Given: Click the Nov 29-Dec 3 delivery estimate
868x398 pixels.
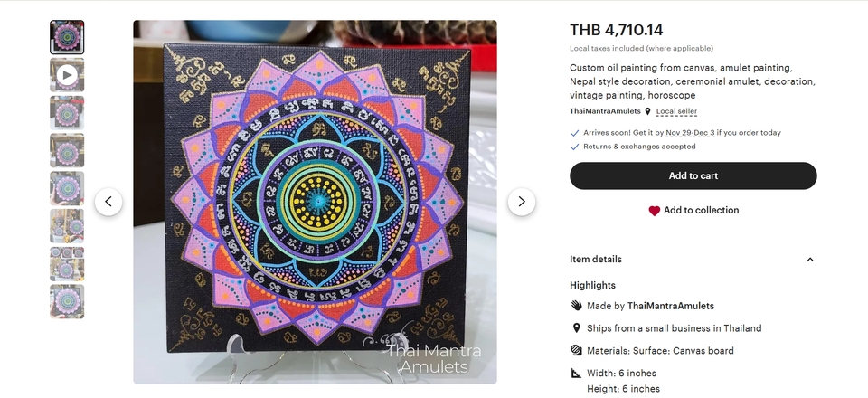Looking at the screenshot, I should coord(690,133).
